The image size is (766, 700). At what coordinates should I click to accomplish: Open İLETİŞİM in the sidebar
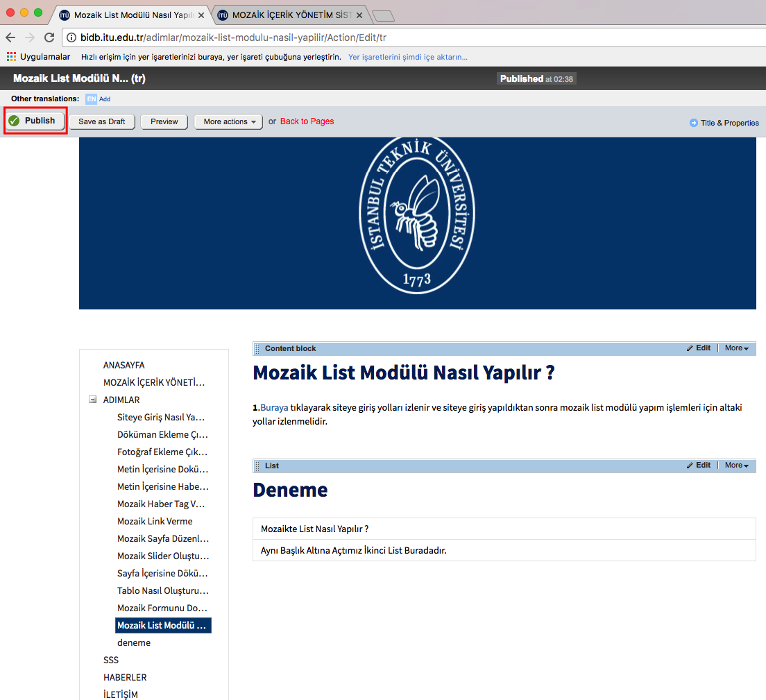click(121, 694)
